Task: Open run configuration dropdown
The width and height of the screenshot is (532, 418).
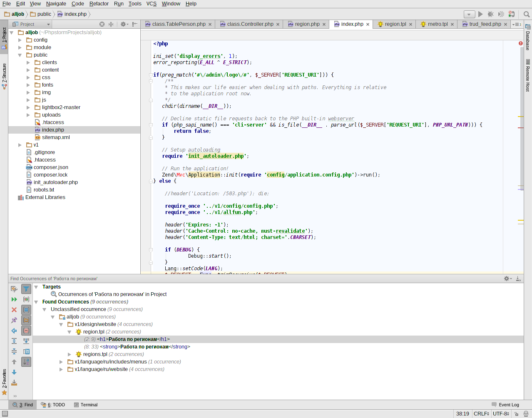Action: (469, 14)
